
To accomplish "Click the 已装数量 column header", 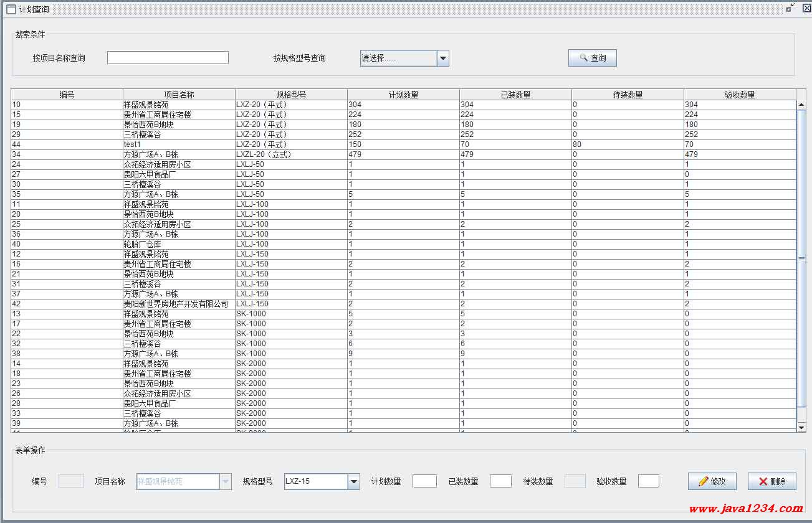I will pyautogui.click(x=516, y=95).
